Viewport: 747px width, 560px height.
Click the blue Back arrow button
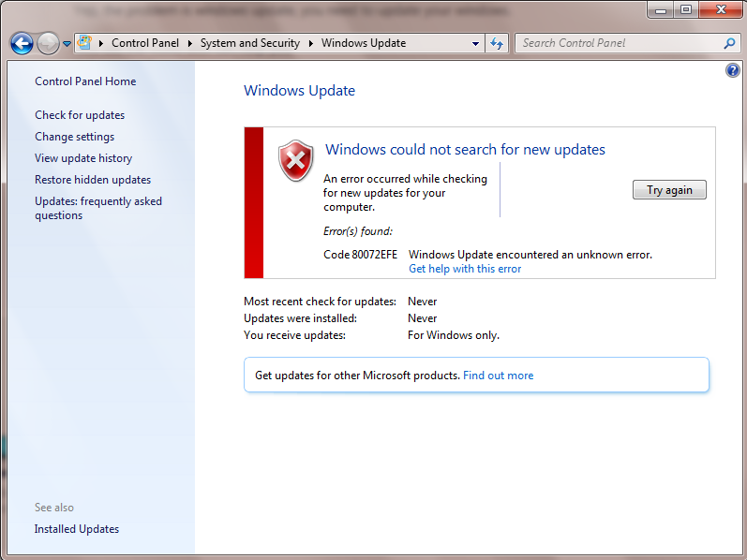click(22, 44)
